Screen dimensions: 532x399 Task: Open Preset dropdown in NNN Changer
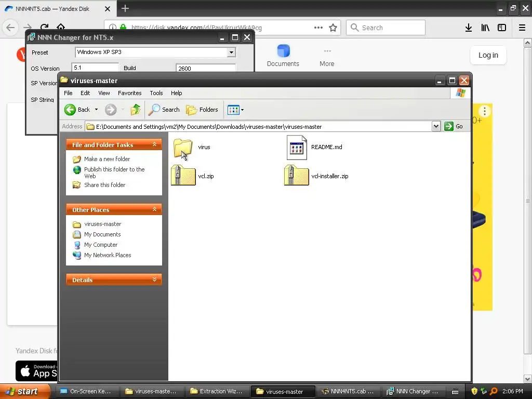231,52
